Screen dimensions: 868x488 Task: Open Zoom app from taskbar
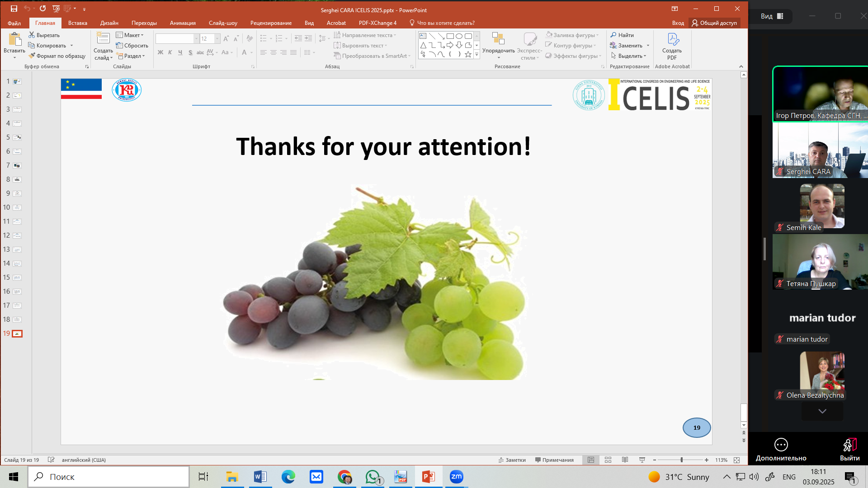tap(457, 477)
